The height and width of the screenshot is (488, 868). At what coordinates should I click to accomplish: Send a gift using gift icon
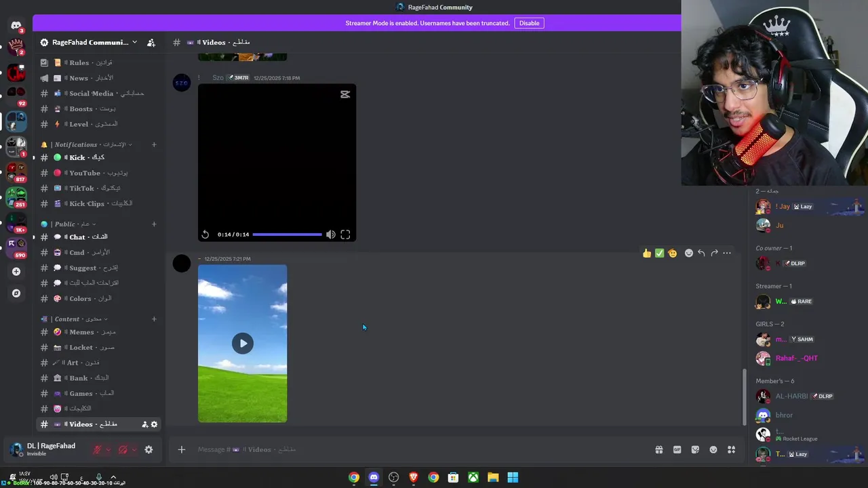pyautogui.click(x=658, y=449)
